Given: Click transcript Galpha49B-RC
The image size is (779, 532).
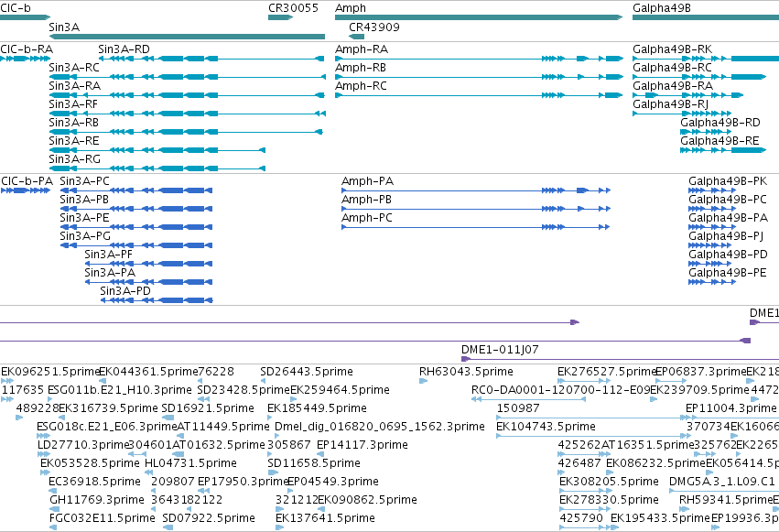Looking at the screenshot, I should tap(699, 77).
